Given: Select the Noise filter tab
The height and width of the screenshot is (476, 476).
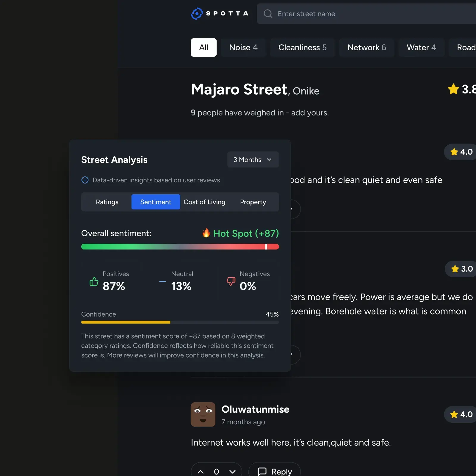Looking at the screenshot, I should point(243,48).
